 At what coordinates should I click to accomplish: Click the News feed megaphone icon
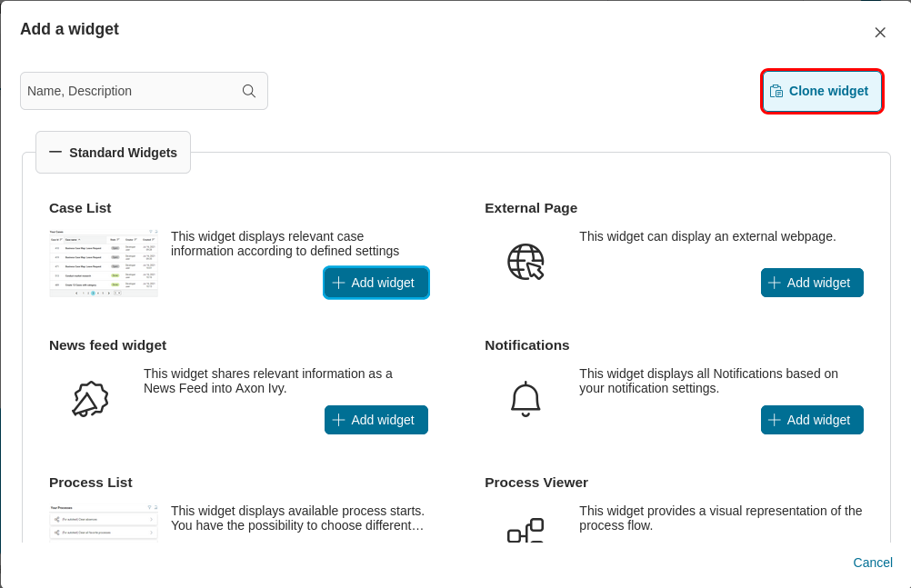point(90,399)
